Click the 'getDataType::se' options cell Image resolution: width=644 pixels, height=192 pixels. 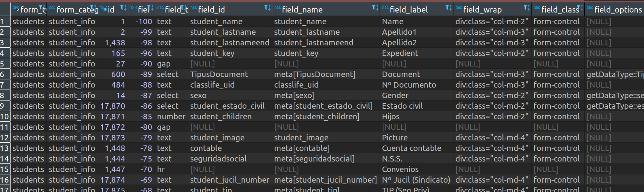point(614,95)
